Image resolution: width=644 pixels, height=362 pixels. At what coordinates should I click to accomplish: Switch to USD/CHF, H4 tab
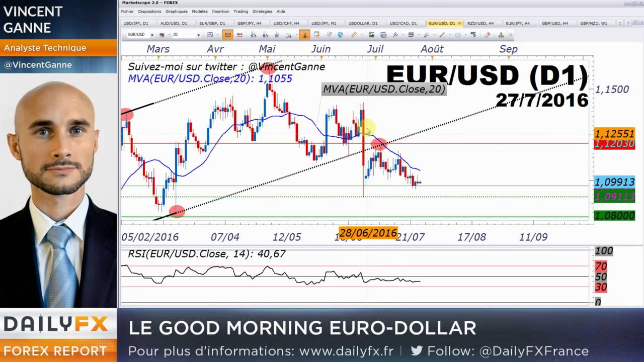click(x=286, y=23)
